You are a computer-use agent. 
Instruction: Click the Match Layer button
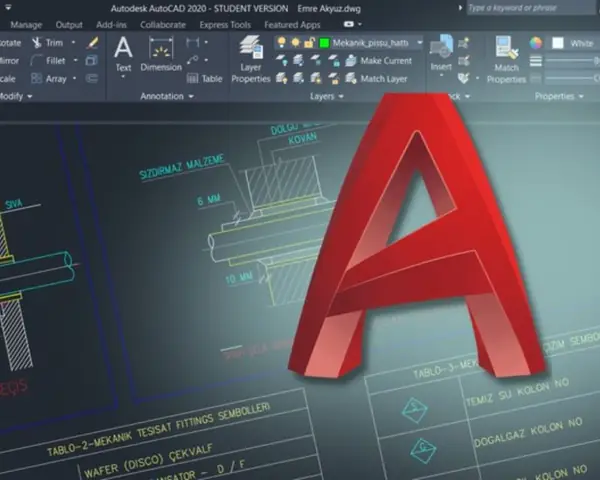pos(376,79)
